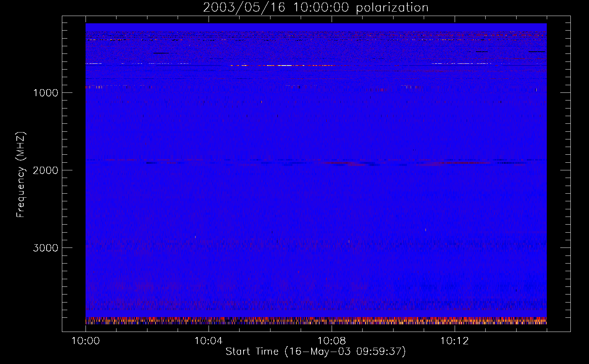Click the 1000 frequency tick label
Image resolution: width=589 pixels, height=364 pixels.
pos(46,93)
